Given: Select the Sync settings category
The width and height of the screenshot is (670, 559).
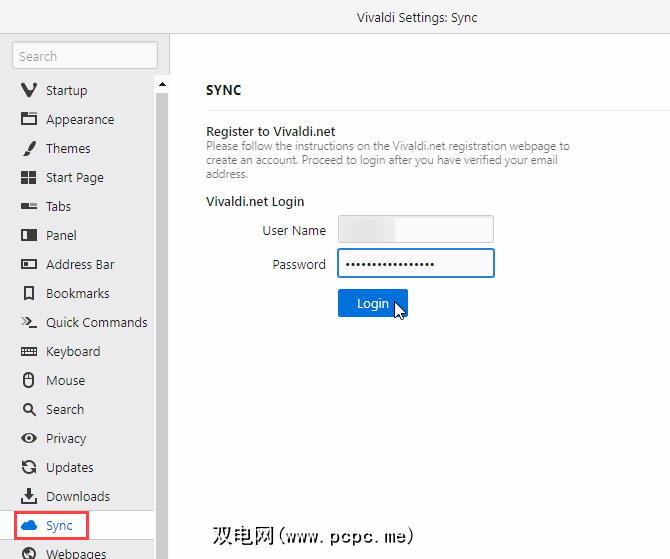Looking at the screenshot, I should pos(77,525).
